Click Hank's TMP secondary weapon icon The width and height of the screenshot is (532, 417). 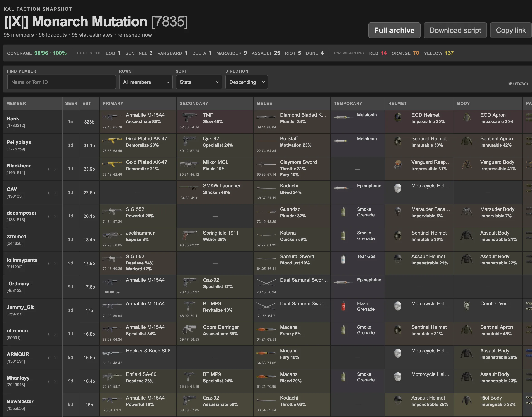pyautogui.click(x=189, y=117)
